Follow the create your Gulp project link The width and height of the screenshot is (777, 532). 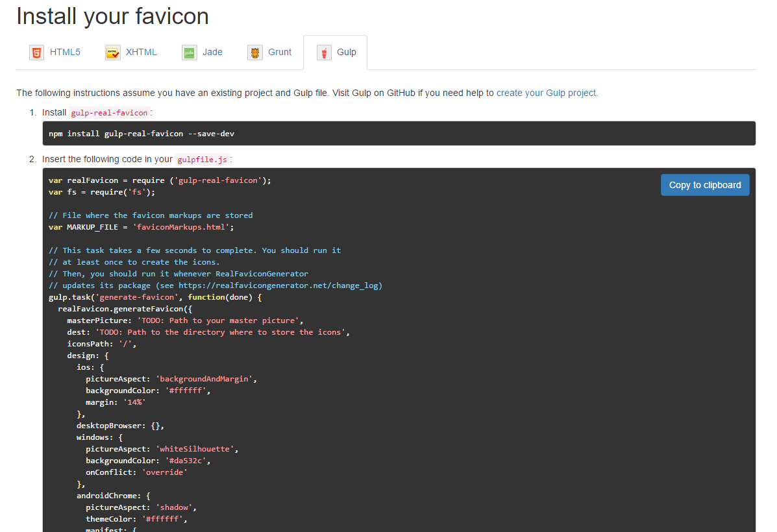(547, 93)
